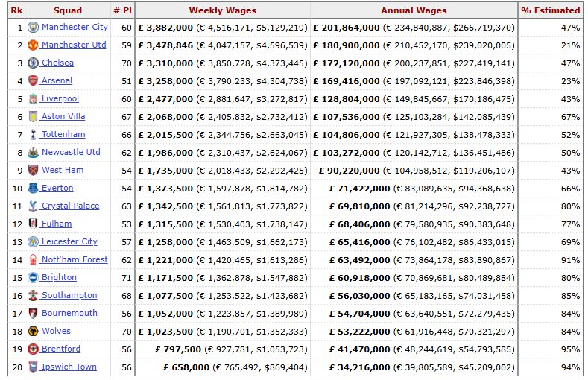Click the Bournemouth club crest icon

33,313
